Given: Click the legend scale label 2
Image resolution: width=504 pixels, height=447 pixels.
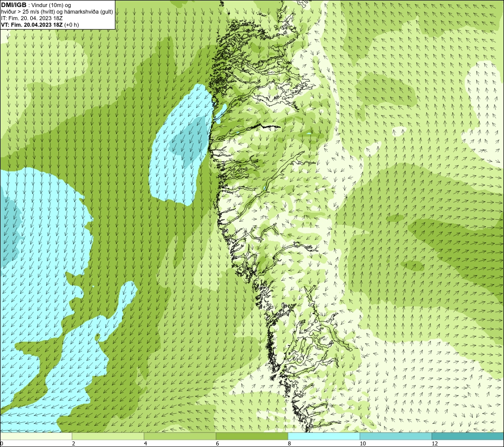Looking at the screenshot, I should click(74, 443).
